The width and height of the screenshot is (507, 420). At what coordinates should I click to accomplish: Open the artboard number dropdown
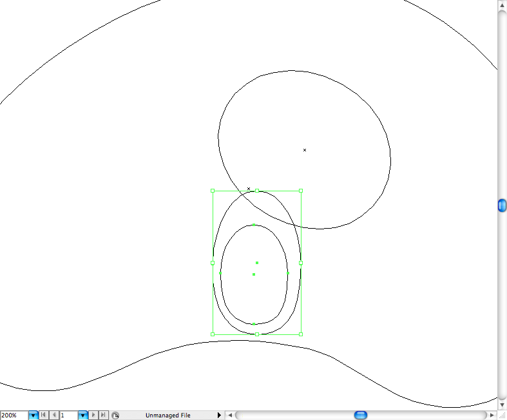[82, 415]
